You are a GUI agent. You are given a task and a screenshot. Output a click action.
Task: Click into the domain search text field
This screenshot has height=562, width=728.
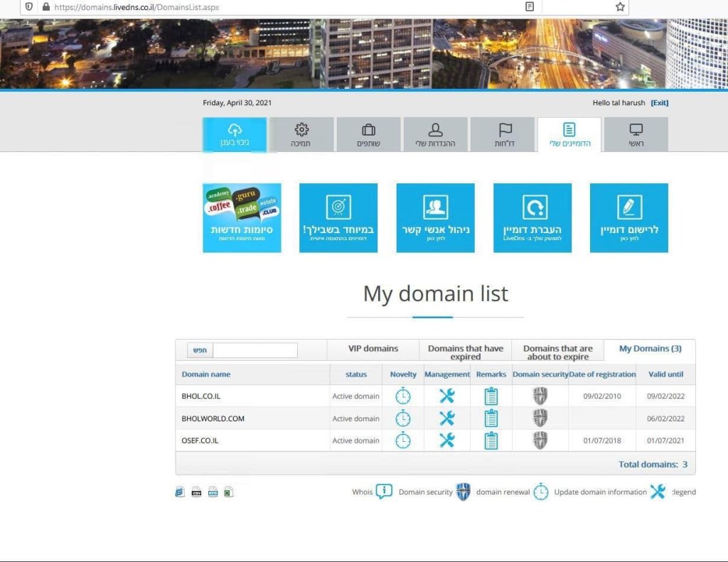pos(255,350)
